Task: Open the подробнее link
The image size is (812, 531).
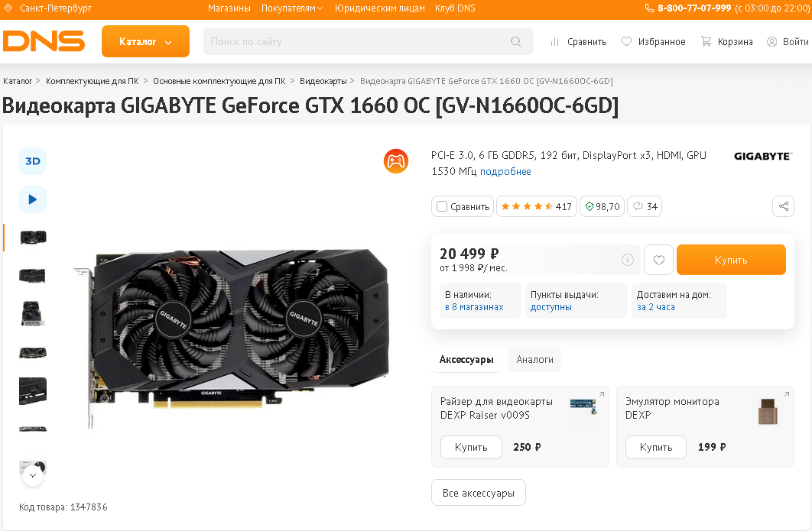Action: [505, 171]
